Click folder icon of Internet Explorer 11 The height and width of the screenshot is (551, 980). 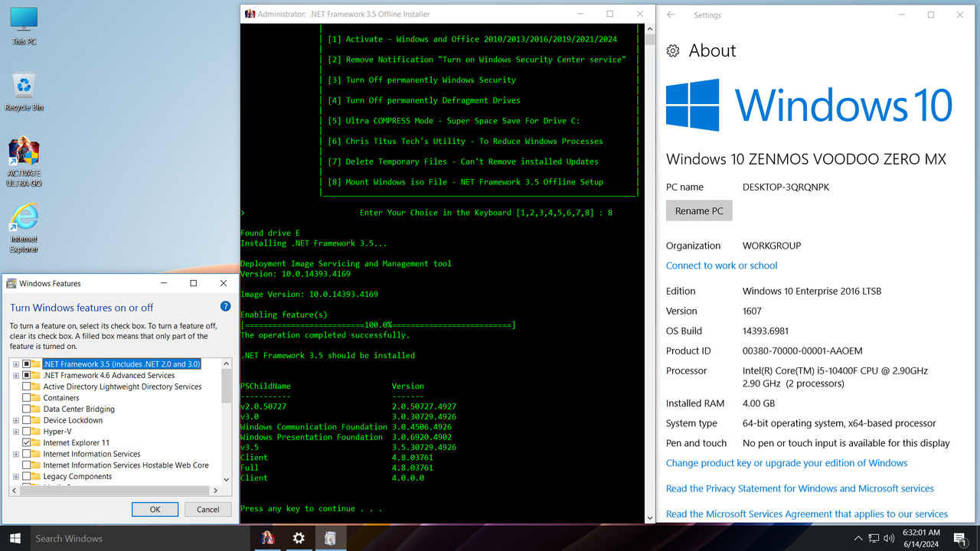tap(37, 442)
